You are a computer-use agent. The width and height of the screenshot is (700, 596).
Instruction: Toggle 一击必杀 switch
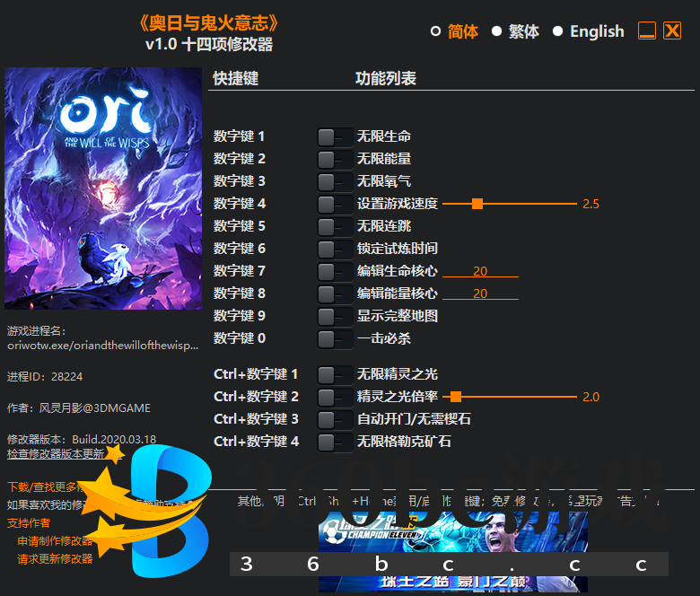(x=335, y=339)
